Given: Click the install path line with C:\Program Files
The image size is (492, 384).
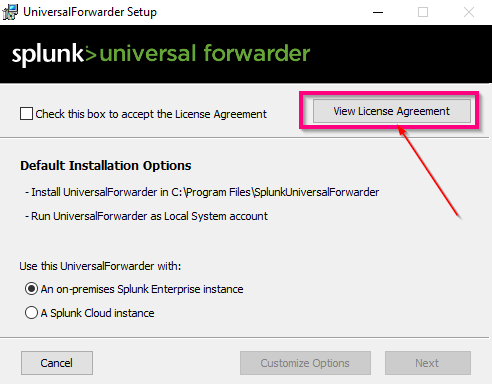Looking at the screenshot, I should [202, 192].
